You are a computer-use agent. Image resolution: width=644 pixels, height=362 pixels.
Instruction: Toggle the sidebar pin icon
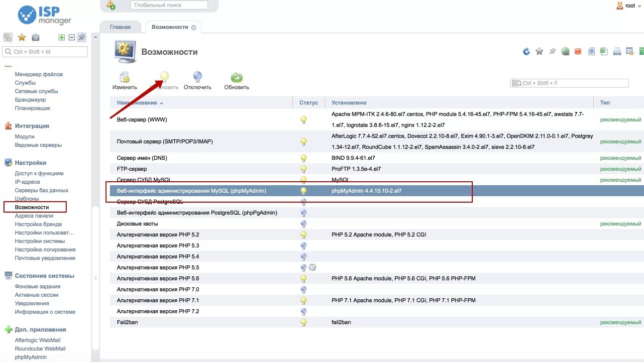tap(82, 37)
